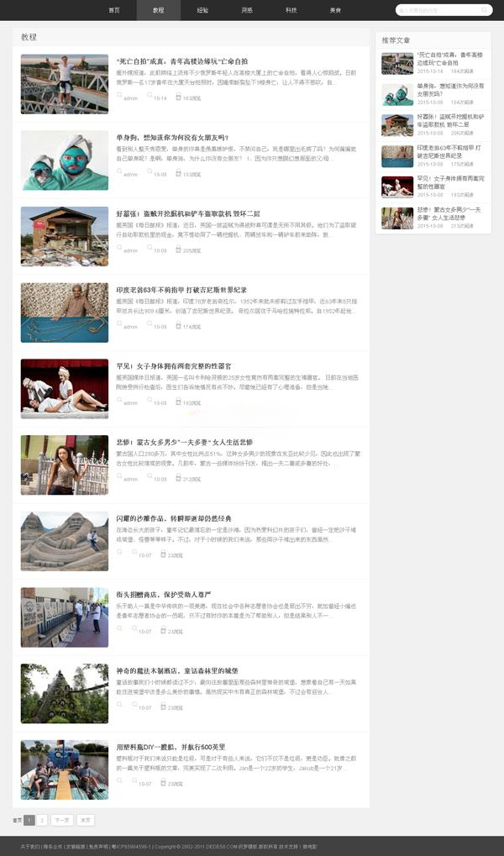Open the plastic bottle boat DIY article title
This screenshot has width=504, height=856.
171,747
